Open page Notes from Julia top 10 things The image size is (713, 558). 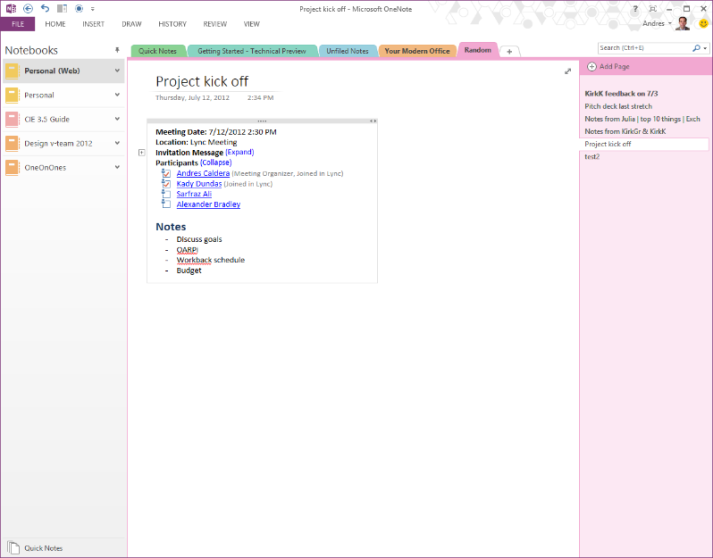[644, 119]
